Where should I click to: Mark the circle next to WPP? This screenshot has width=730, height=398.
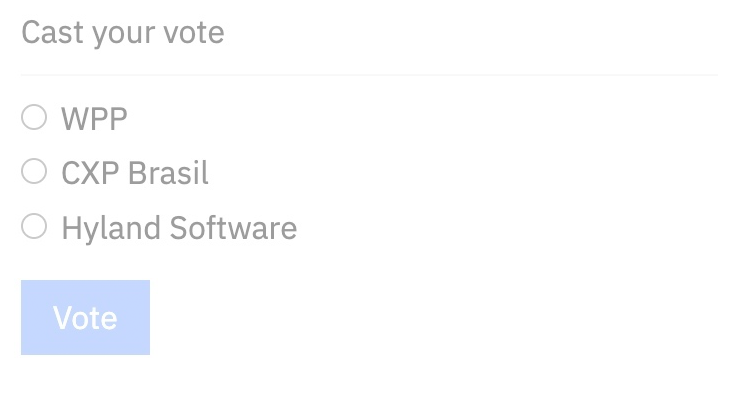(x=34, y=117)
